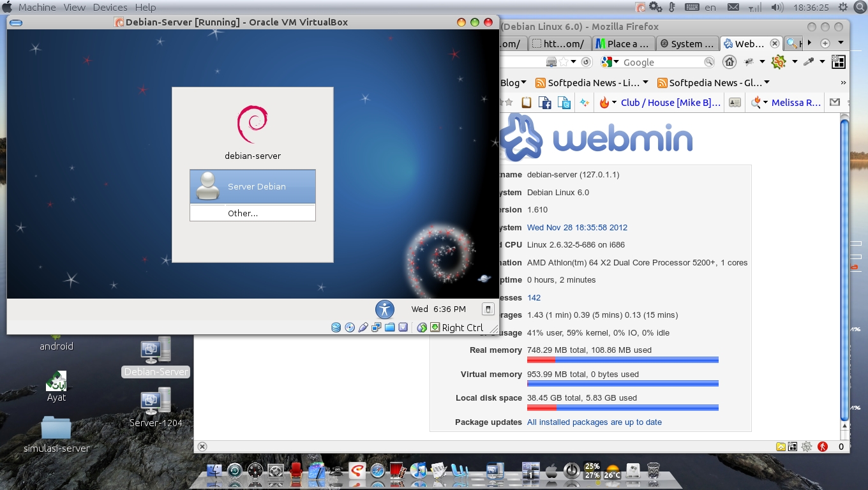Viewport: 868px width, 490px height.
Task: Click the Real memory usage bar
Action: point(623,360)
